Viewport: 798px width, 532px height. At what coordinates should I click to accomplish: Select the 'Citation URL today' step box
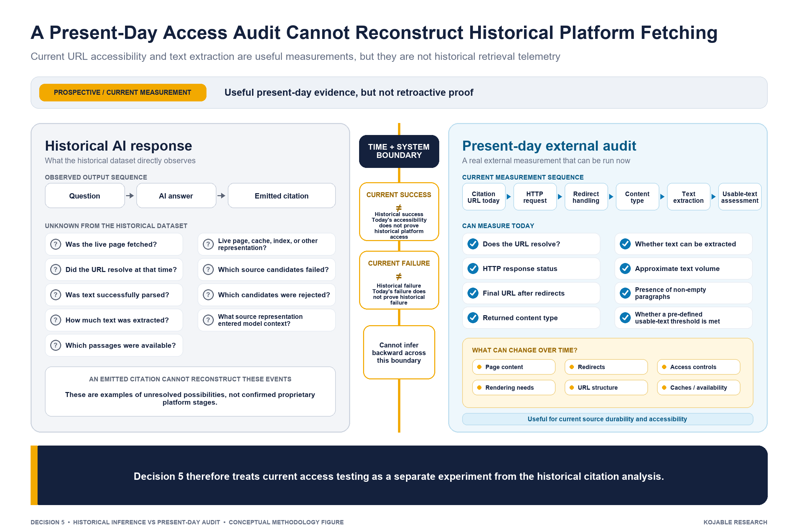click(484, 197)
